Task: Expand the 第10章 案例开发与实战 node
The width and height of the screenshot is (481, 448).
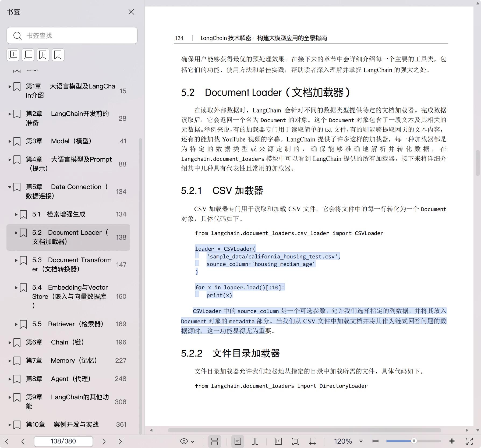Action: tap(10, 425)
